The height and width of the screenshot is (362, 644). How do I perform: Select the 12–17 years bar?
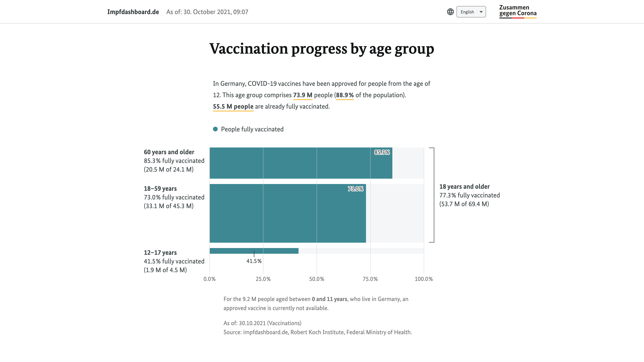[x=254, y=251]
